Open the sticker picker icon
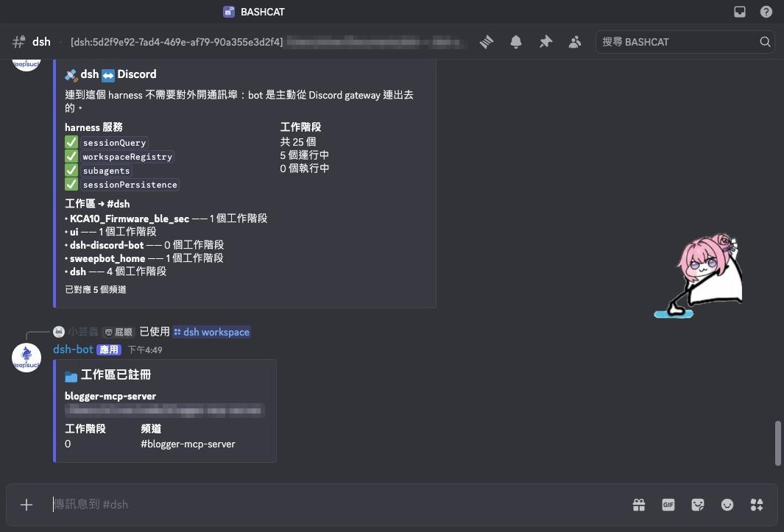Image resolution: width=784 pixels, height=532 pixels. 698,505
